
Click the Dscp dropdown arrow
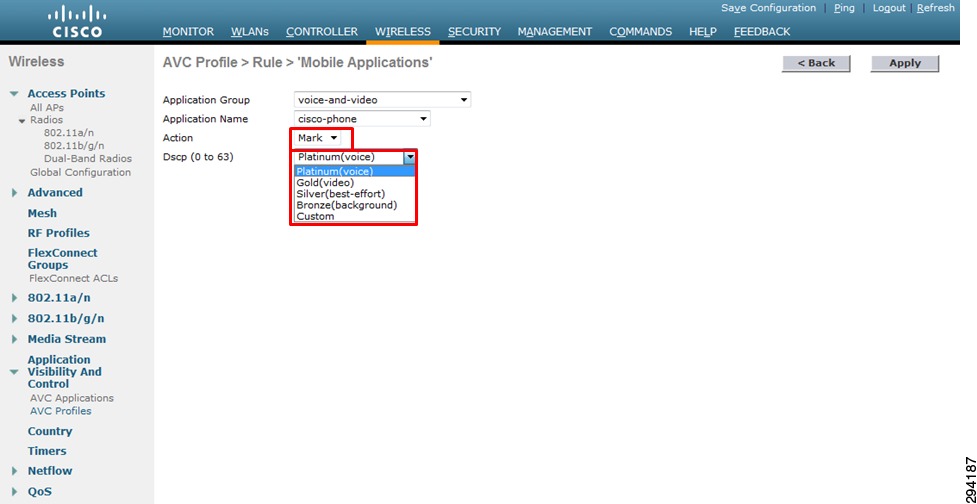tap(409, 157)
